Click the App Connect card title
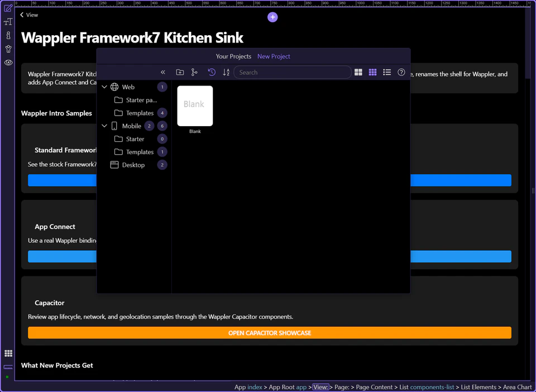 point(55,227)
